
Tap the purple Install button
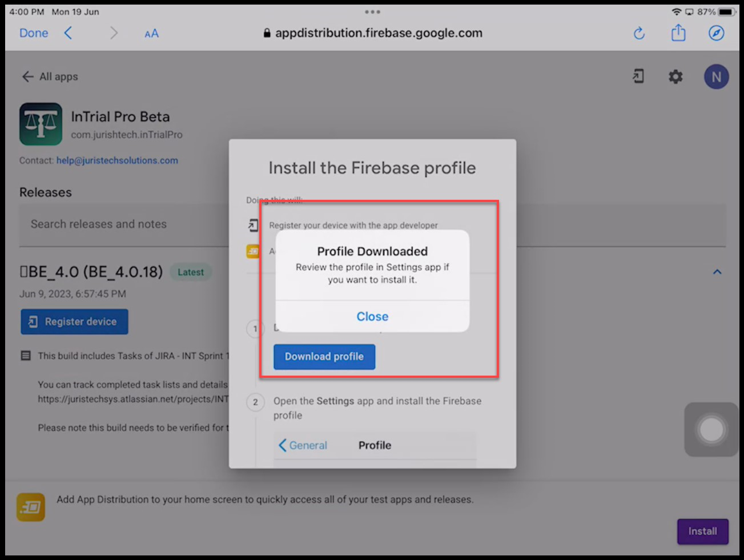click(x=702, y=531)
